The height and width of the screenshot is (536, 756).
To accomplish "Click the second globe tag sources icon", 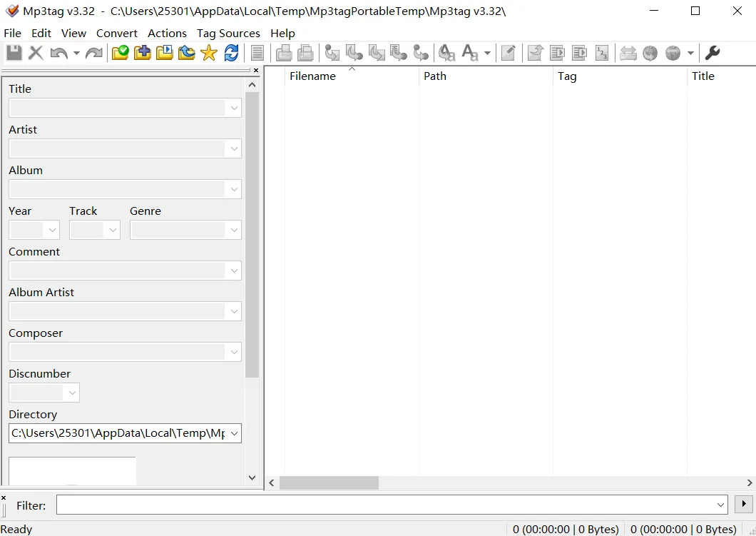I will (x=673, y=53).
